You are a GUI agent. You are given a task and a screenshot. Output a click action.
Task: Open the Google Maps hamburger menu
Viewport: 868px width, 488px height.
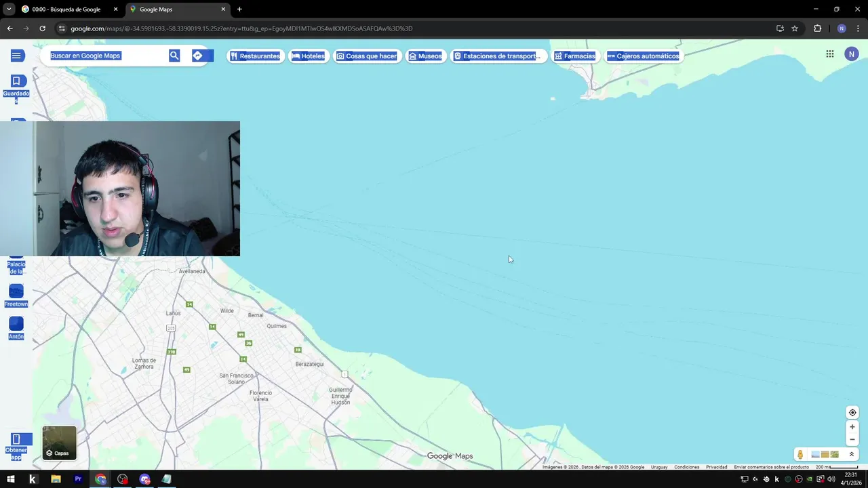tap(16, 56)
